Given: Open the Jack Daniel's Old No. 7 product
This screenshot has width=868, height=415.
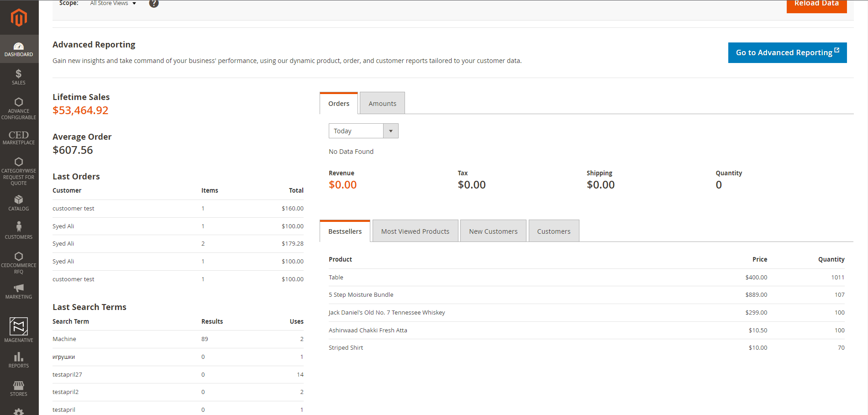Looking at the screenshot, I should tap(387, 312).
